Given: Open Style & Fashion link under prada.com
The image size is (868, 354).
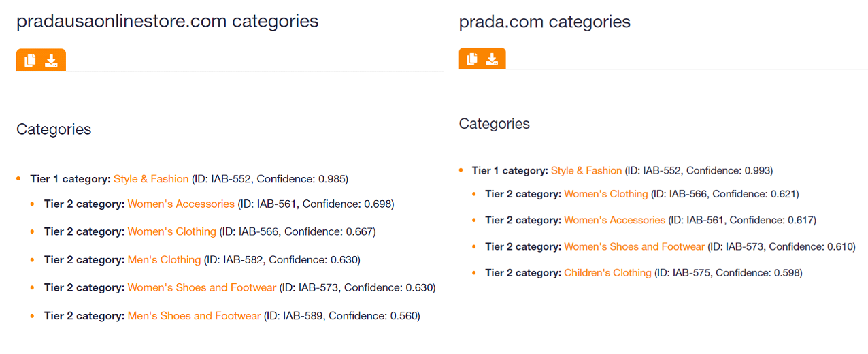Looking at the screenshot, I should point(586,170).
